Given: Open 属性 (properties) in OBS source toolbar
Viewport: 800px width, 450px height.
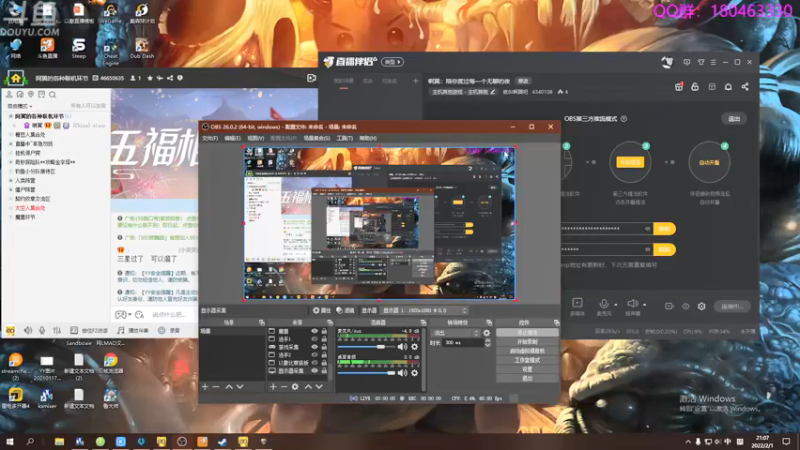Looking at the screenshot, I should tap(322, 310).
